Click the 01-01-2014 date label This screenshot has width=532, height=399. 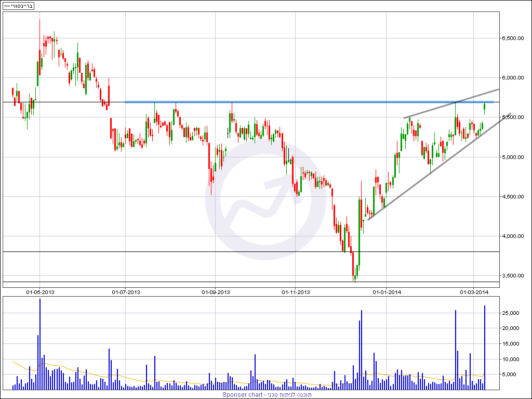click(x=387, y=292)
